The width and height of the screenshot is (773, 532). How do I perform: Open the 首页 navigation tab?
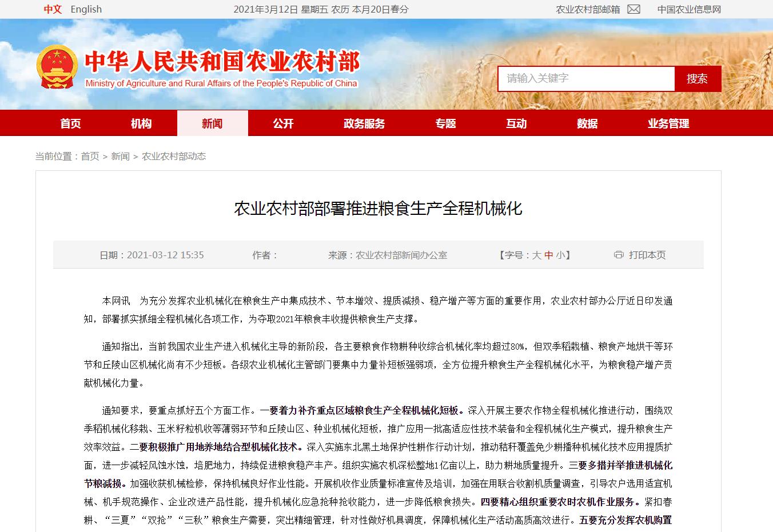[70, 123]
